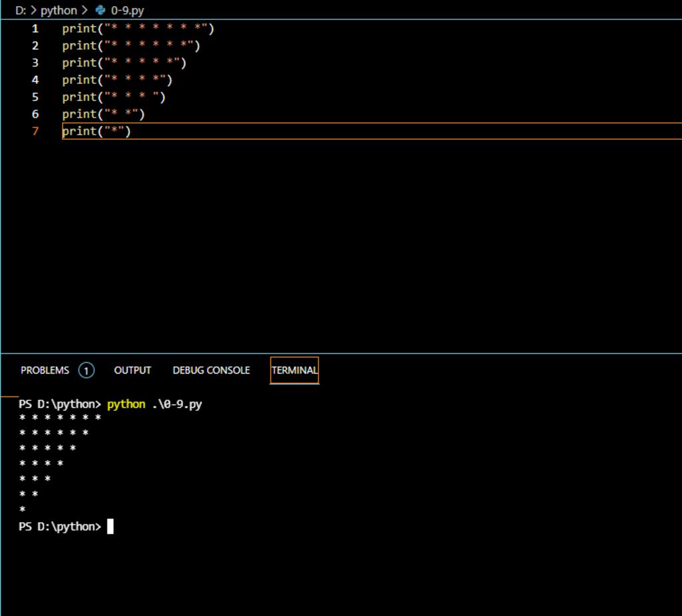Click line number 4 in the gutter
The height and width of the screenshot is (616, 682).
(35, 80)
